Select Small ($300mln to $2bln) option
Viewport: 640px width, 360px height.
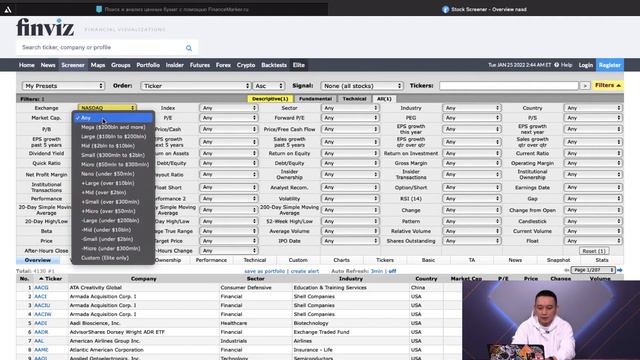113,155
